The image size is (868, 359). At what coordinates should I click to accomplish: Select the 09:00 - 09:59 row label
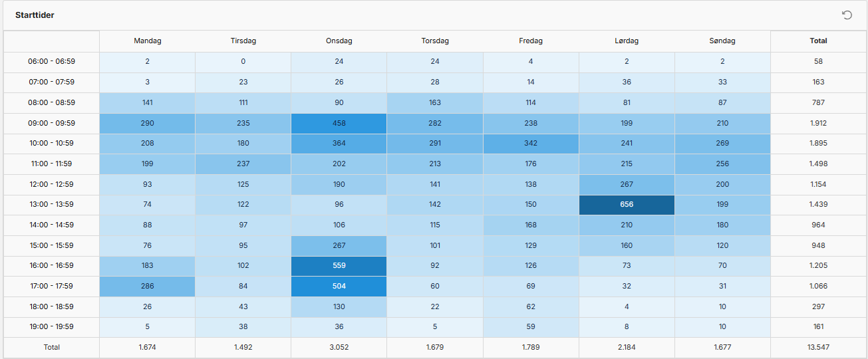pyautogui.click(x=51, y=123)
